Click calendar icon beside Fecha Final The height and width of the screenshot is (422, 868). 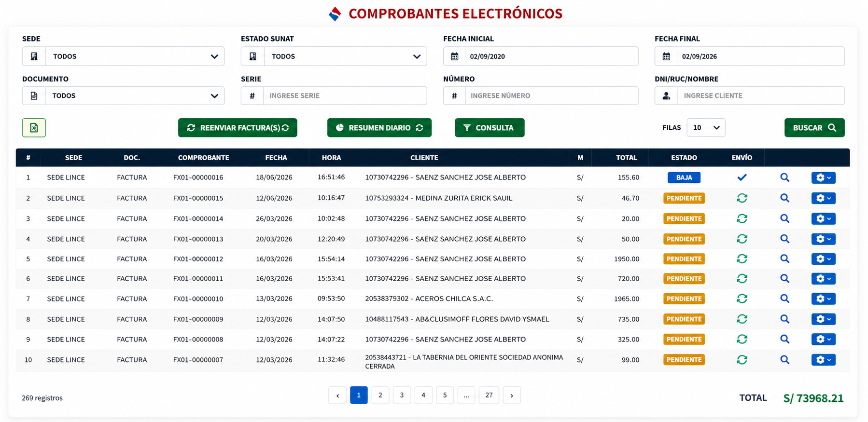(x=666, y=56)
